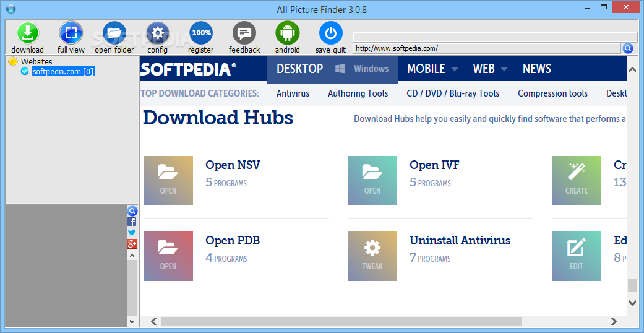Click the Create magic wand tile
Viewport: 644px width, 333px height.
[576, 181]
